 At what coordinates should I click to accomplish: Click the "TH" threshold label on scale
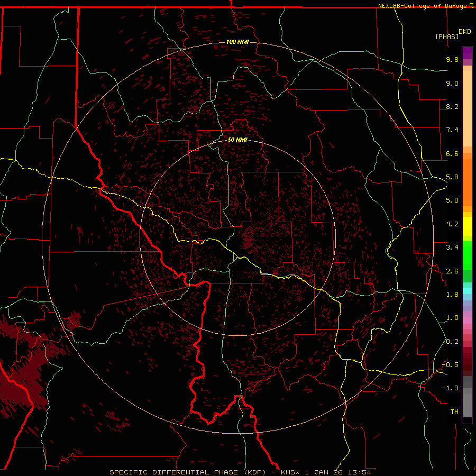(454, 412)
